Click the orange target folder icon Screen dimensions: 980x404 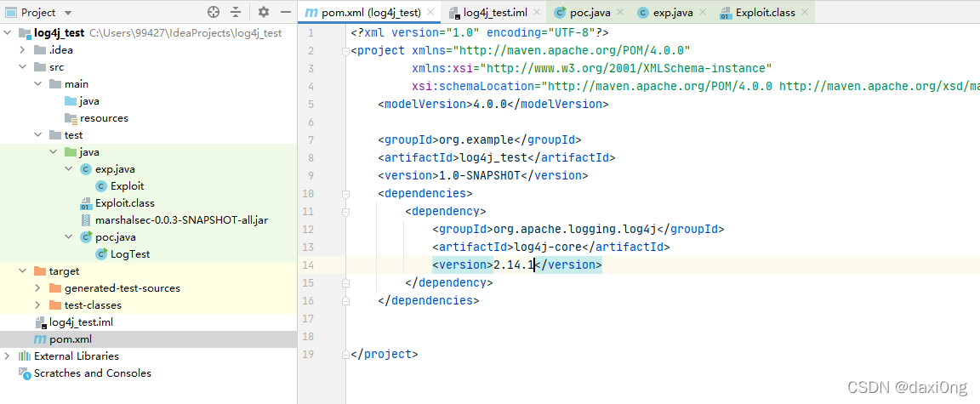40,271
